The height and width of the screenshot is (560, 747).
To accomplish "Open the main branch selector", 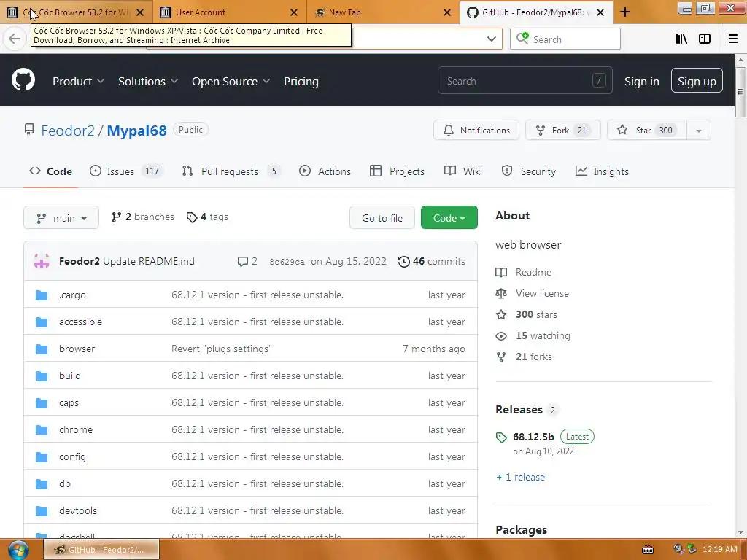I will point(61,217).
